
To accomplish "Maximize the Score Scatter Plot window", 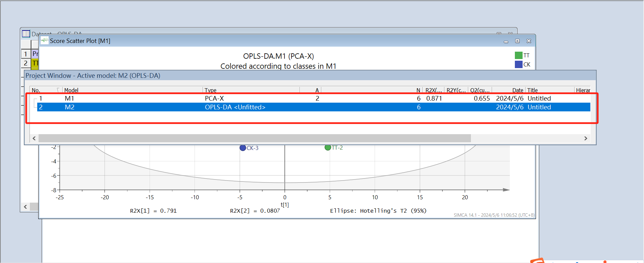I will (x=517, y=41).
